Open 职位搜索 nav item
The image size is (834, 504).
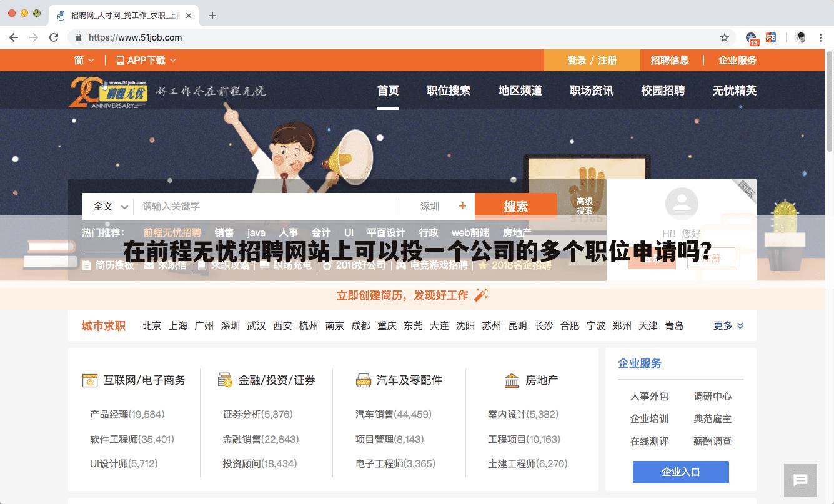pyautogui.click(x=449, y=91)
